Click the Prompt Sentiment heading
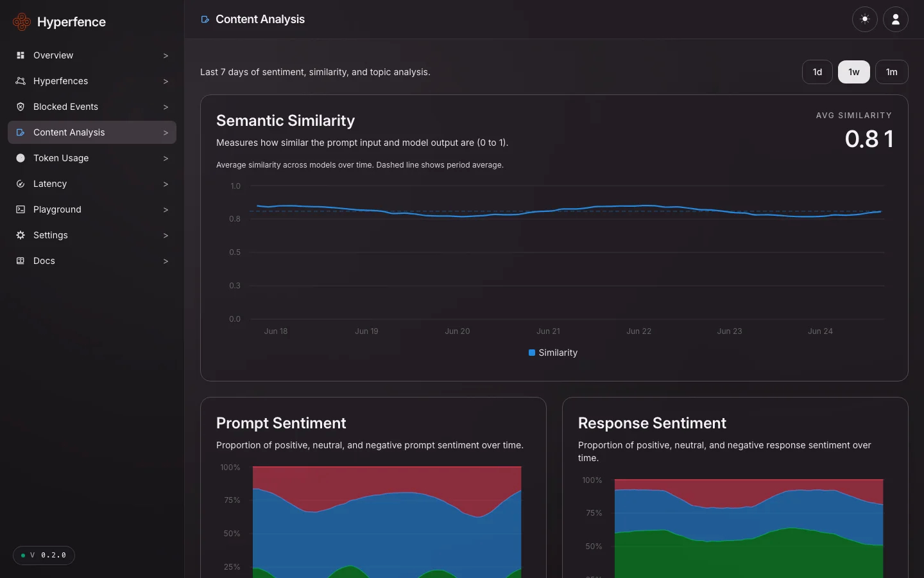 tap(281, 423)
